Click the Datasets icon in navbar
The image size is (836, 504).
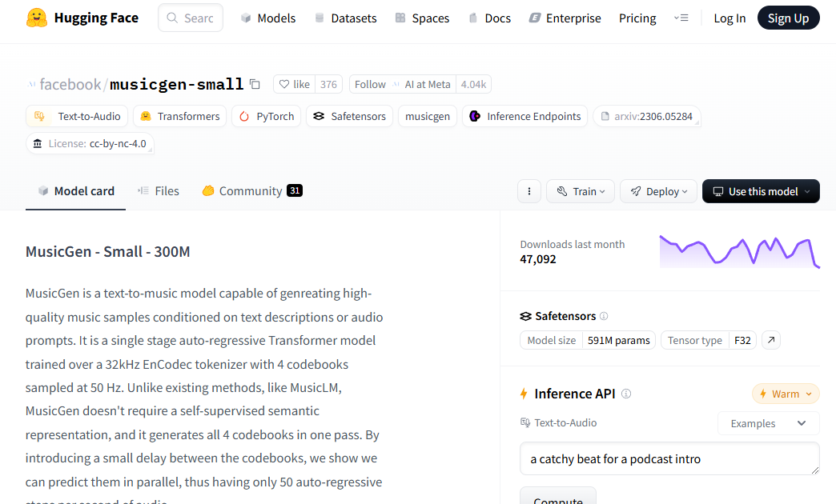pos(320,18)
